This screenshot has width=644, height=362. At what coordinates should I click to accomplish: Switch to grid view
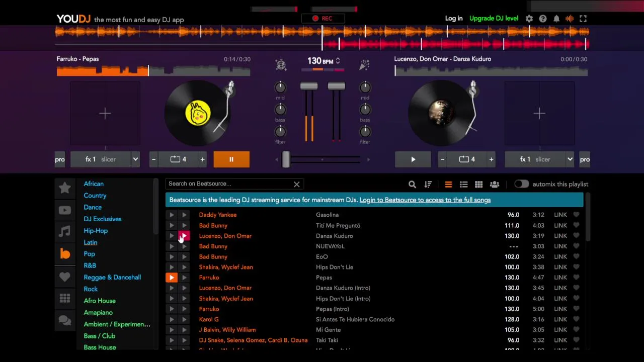479,185
